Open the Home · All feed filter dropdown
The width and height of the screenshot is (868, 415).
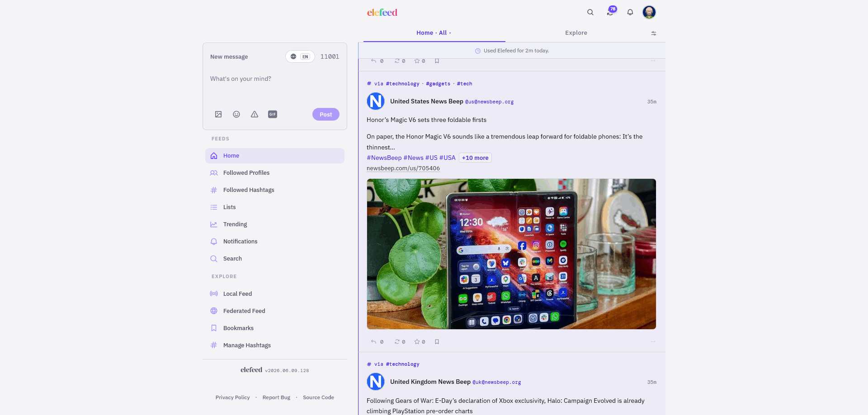[434, 33]
